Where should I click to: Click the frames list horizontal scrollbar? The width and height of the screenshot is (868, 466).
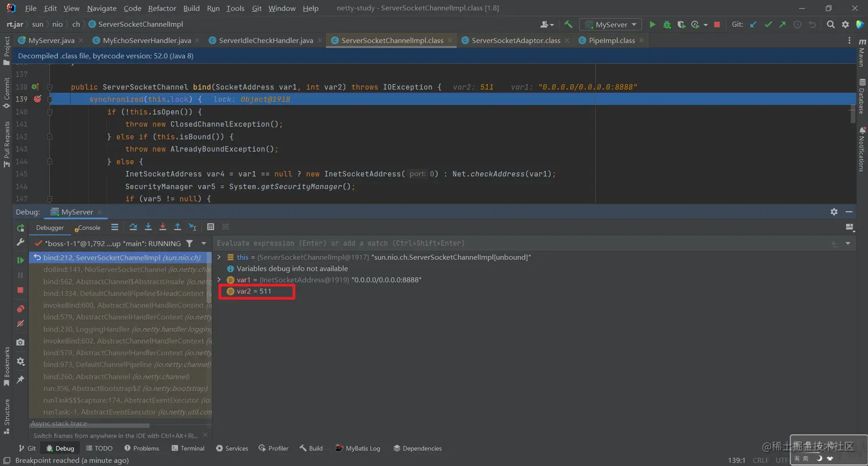click(x=90, y=426)
